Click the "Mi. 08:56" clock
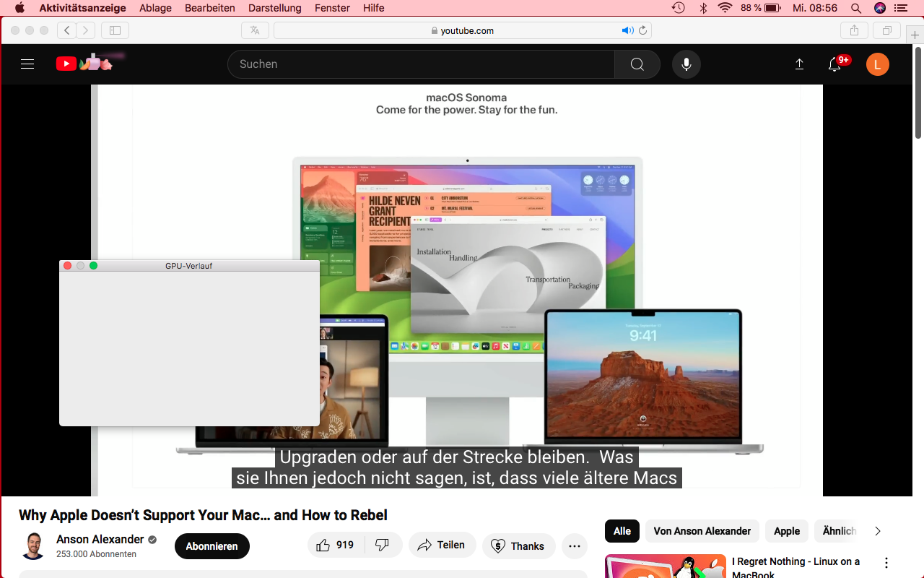 815,8
